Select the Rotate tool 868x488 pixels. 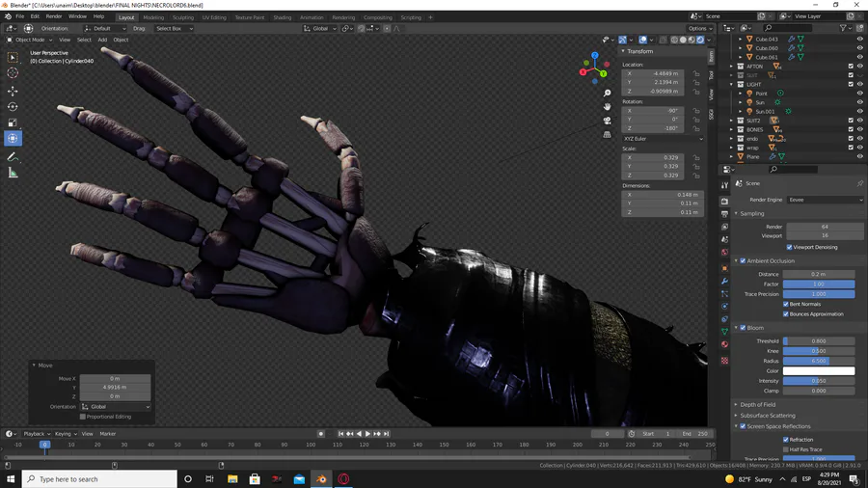13,106
